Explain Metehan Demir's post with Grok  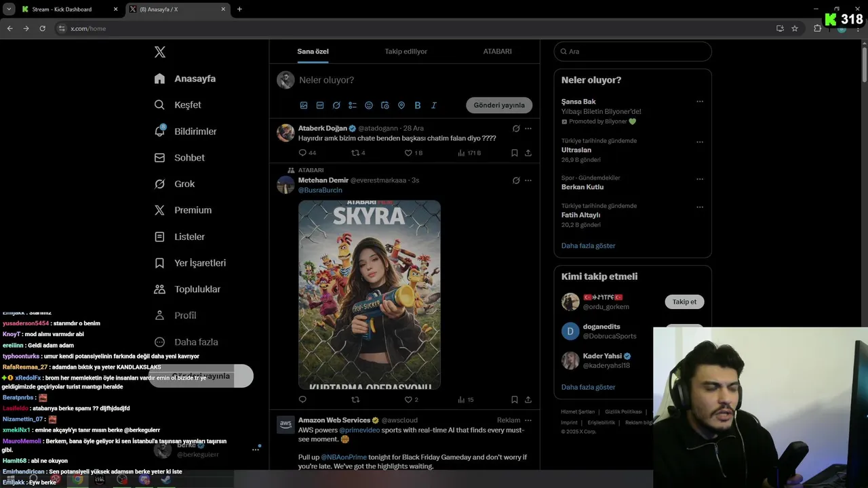tap(516, 180)
